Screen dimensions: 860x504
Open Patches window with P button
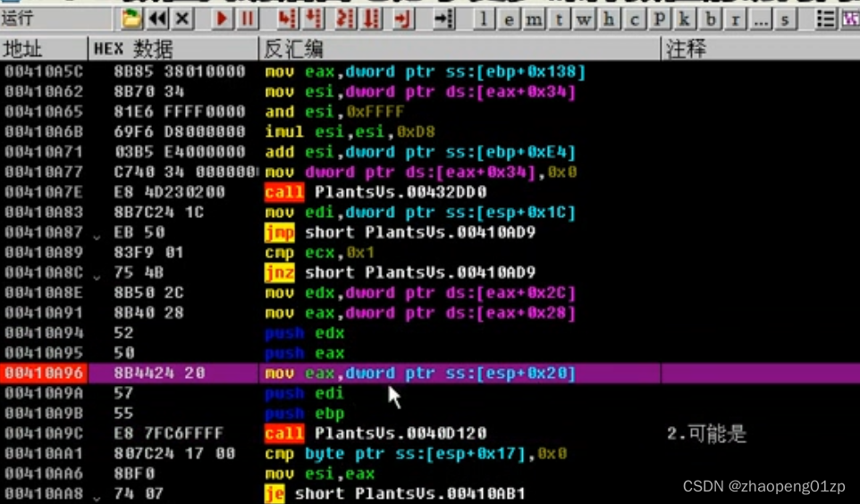pos(659,20)
